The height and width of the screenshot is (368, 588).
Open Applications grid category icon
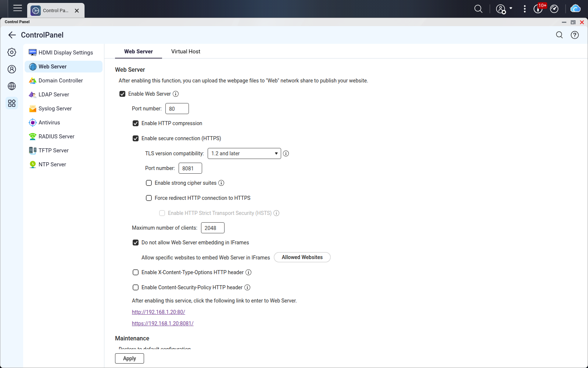12,103
